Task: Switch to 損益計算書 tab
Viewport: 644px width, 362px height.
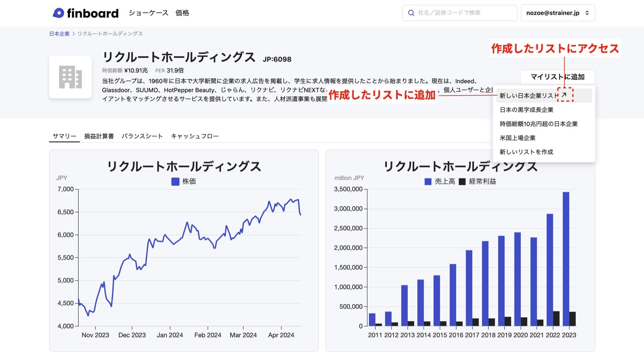Action: 99,136
